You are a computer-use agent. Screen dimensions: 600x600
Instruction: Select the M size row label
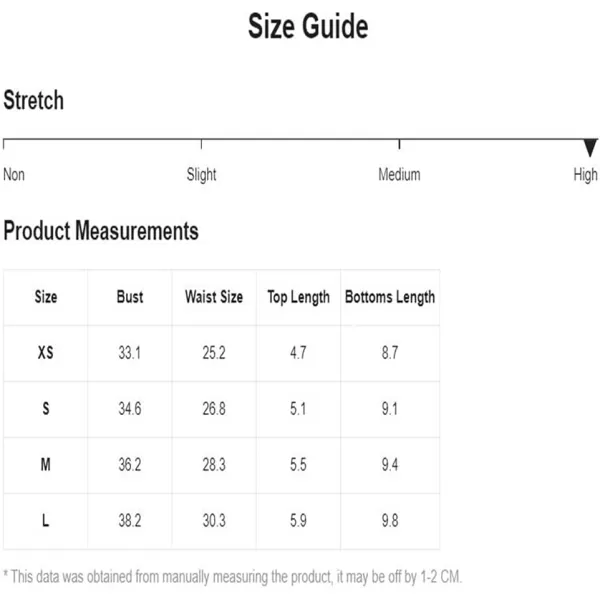click(46, 465)
